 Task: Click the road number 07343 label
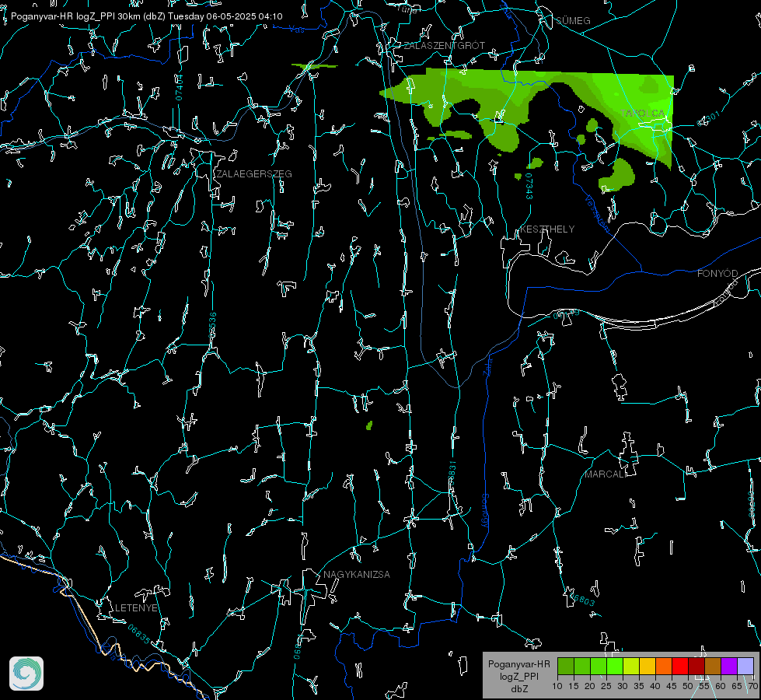tap(529, 186)
